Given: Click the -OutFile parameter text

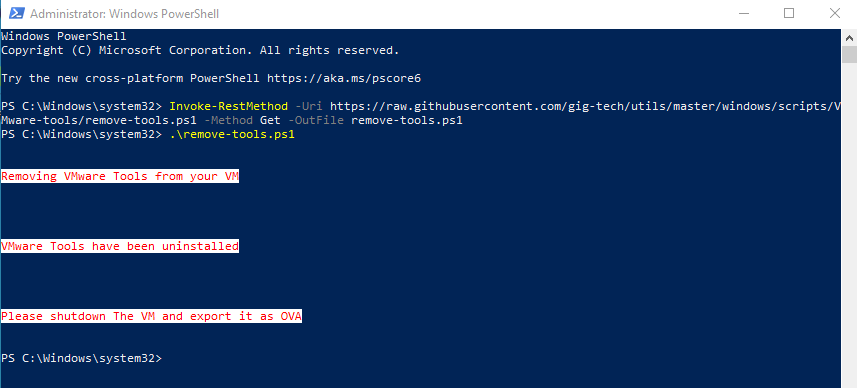Looking at the screenshot, I should [316, 120].
